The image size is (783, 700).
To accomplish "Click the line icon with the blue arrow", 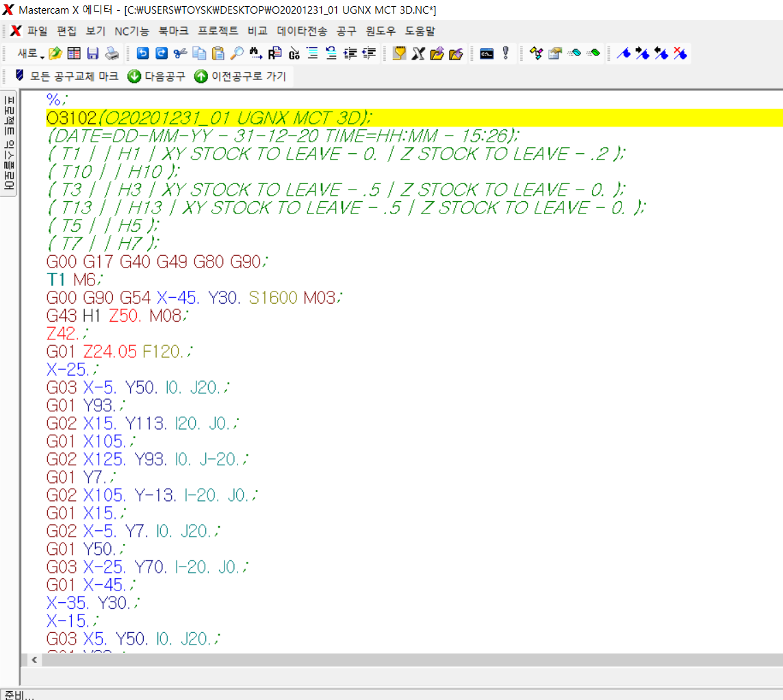I will (x=331, y=53).
